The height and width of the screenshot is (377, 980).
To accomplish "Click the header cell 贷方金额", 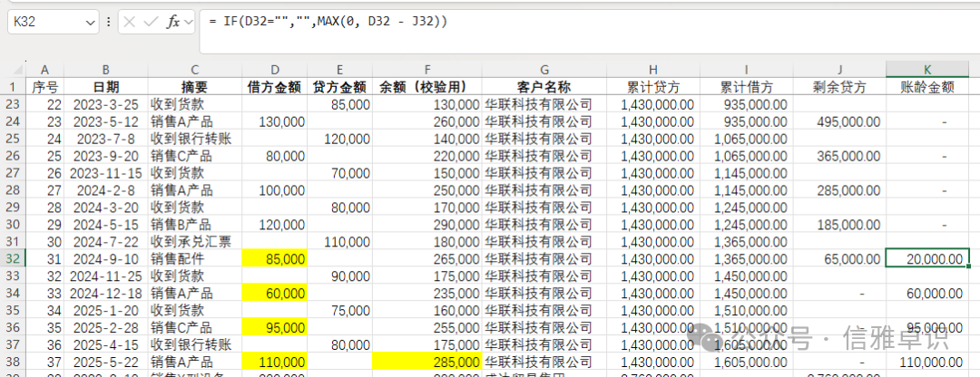I will 340,86.
